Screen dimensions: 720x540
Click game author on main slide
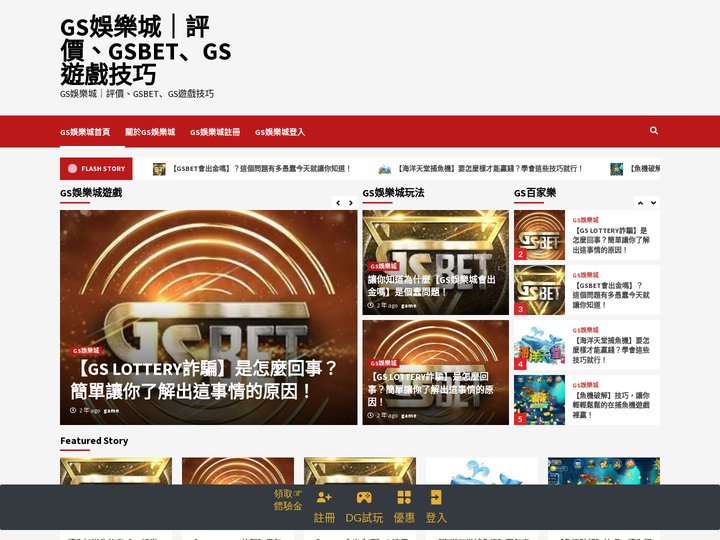pos(111,411)
